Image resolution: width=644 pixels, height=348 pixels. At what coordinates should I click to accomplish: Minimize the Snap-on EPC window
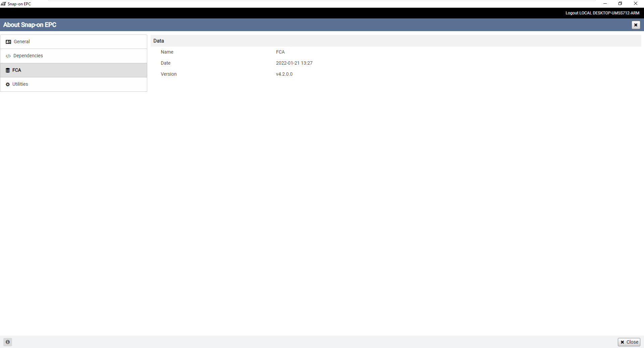coord(605,4)
